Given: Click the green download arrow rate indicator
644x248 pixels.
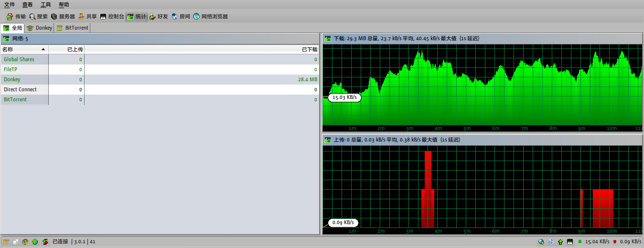Looking at the screenshot, I should coord(580,242).
